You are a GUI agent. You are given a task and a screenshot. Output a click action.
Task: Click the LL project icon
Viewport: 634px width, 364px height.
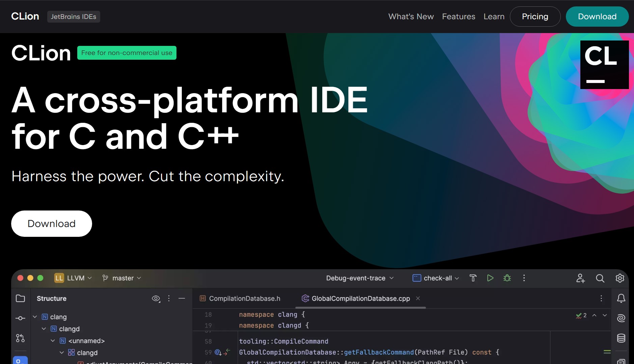tap(59, 278)
